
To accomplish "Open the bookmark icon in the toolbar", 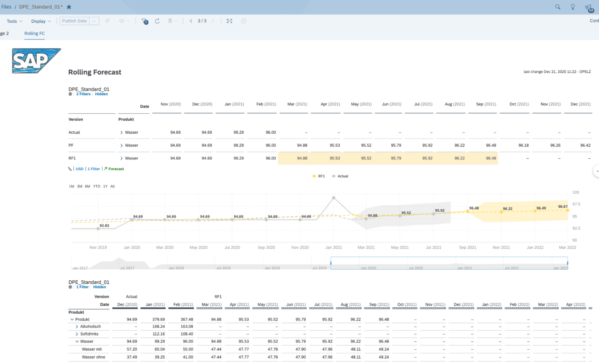I will pos(170,21).
